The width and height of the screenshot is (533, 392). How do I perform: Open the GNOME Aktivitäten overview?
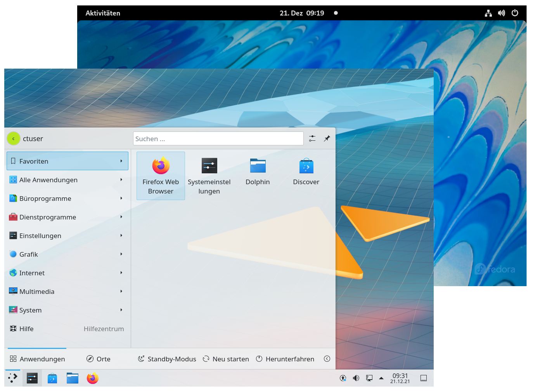103,13
